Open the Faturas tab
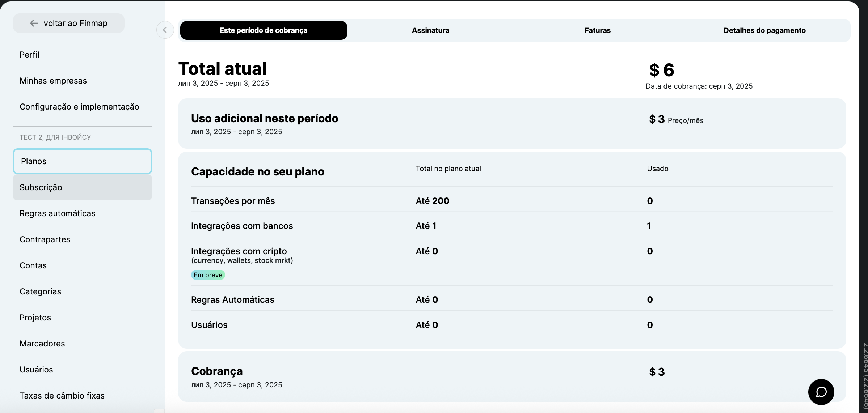This screenshot has width=868, height=413. coord(597,30)
